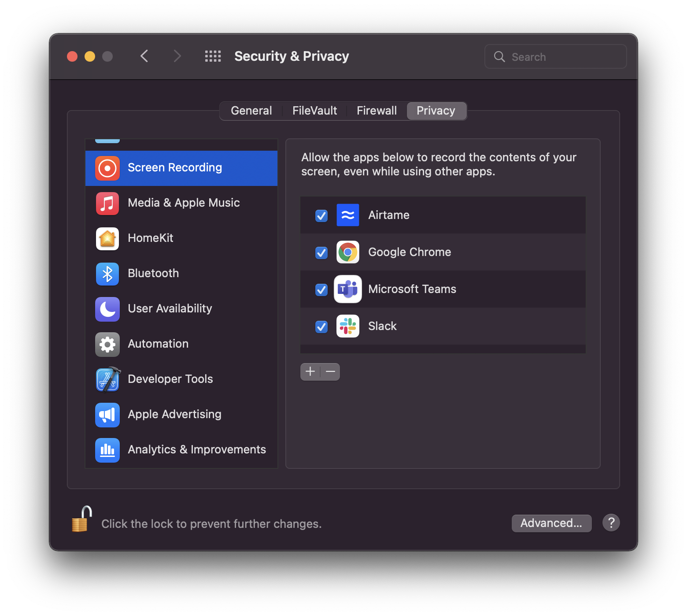Image resolution: width=687 pixels, height=616 pixels.
Task: Minimize window with the yellow button
Action: coord(90,56)
